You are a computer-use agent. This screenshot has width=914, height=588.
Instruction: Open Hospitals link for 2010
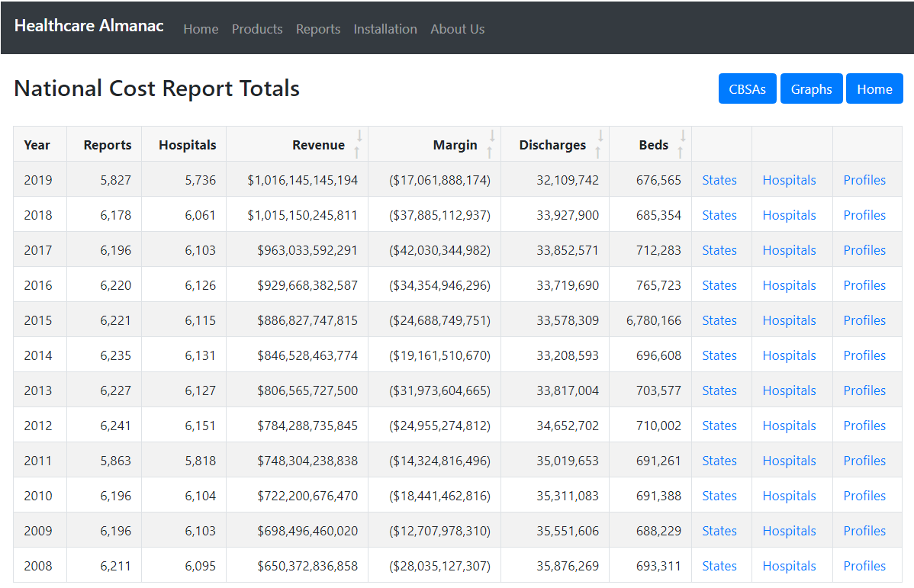click(789, 496)
